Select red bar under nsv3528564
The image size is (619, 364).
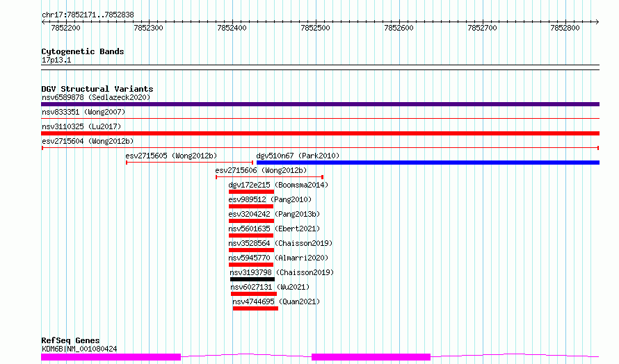click(252, 250)
